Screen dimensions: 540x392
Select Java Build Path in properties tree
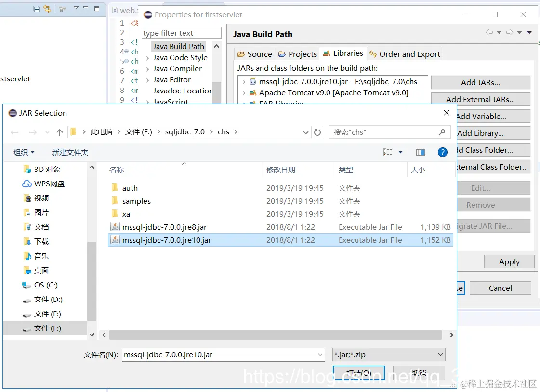178,46
